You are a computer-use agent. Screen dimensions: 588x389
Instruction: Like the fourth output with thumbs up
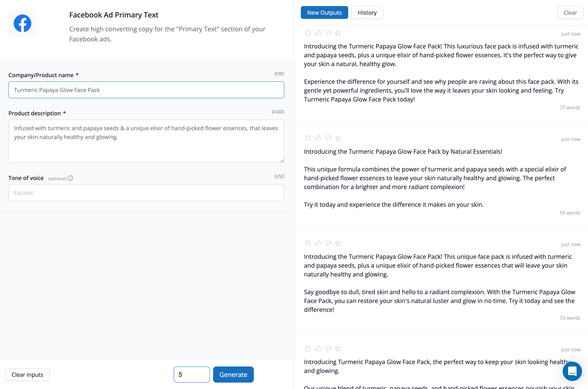[x=318, y=349]
